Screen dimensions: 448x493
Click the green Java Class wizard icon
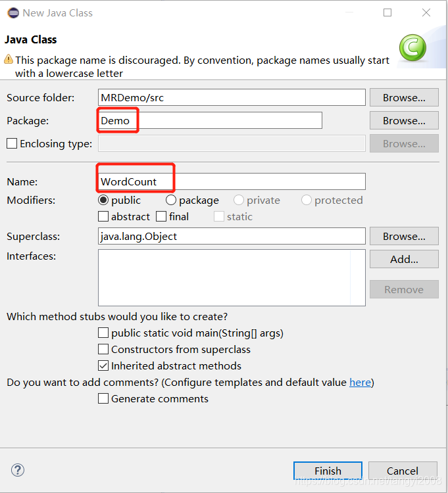[412, 47]
